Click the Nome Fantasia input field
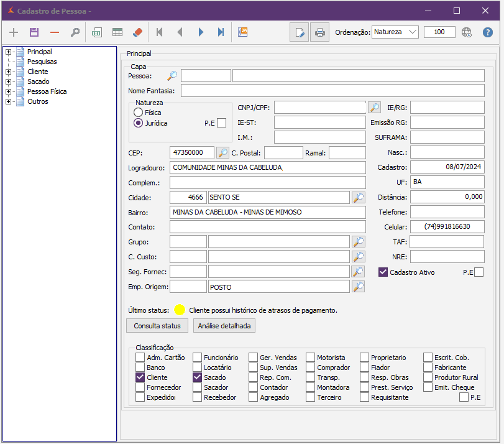504x444 pixels. 332,91
